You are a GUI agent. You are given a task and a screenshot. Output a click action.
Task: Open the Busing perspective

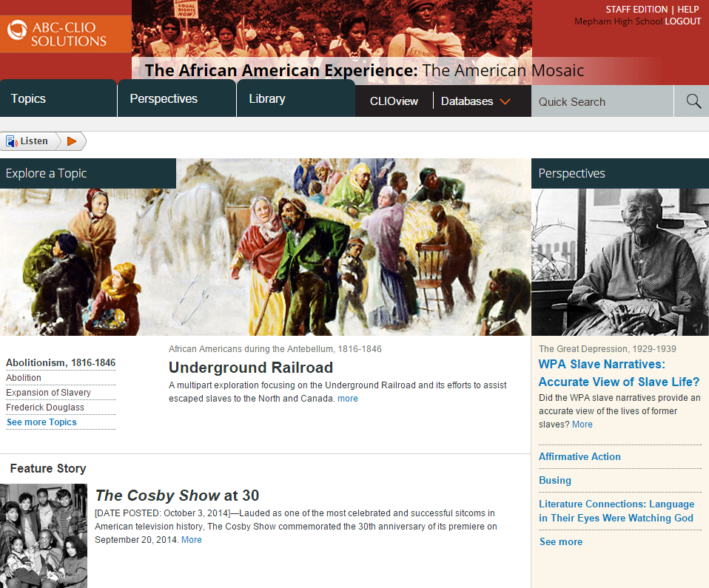tap(555, 481)
